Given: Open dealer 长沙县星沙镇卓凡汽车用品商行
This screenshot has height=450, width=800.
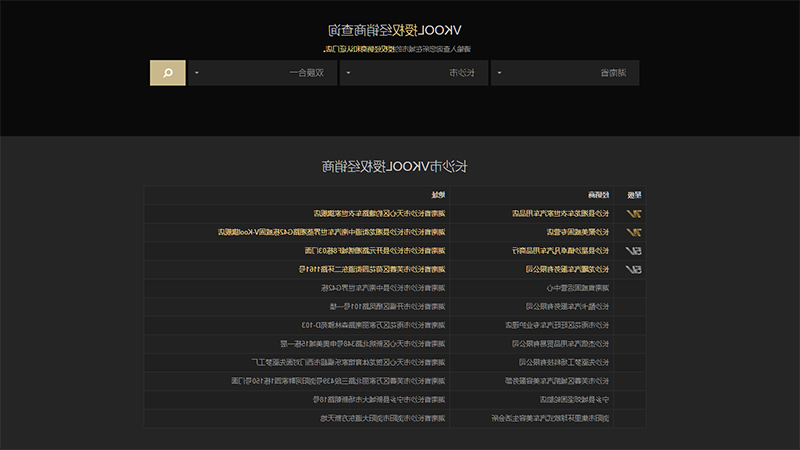Looking at the screenshot, I should click(561, 251).
